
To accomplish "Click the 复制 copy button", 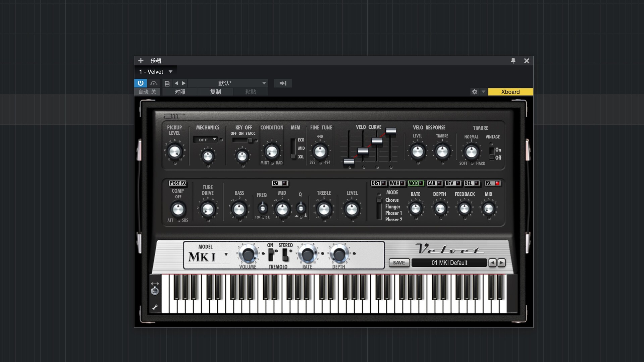I will pyautogui.click(x=215, y=92).
